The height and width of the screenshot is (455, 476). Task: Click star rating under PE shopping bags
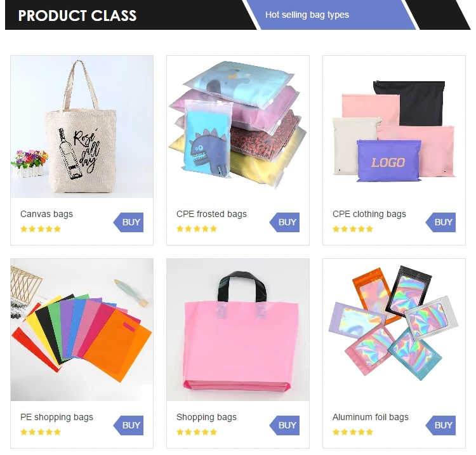click(x=41, y=432)
